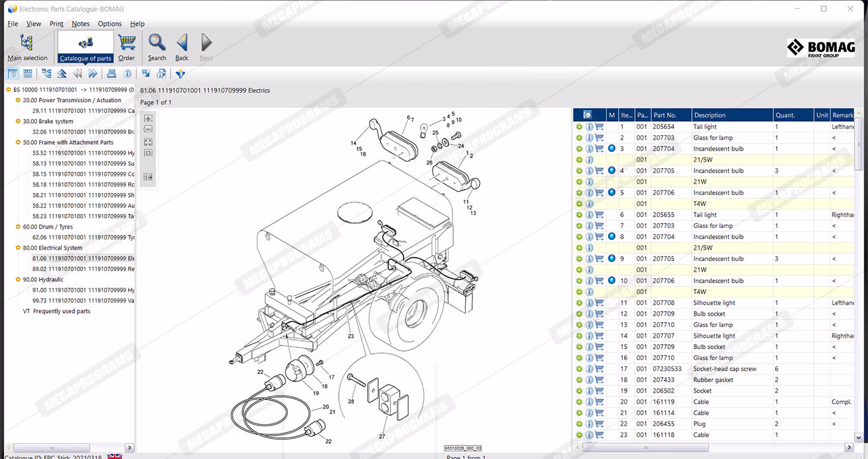Click the printer icon in the toolbar
The height and width of the screenshot is (459, 868).
click(111, 74)
